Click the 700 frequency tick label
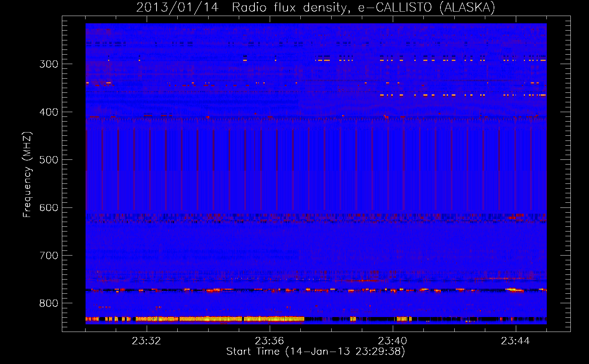Image resolution: width=589 pixels, height=364 pixels. point(49,256)
